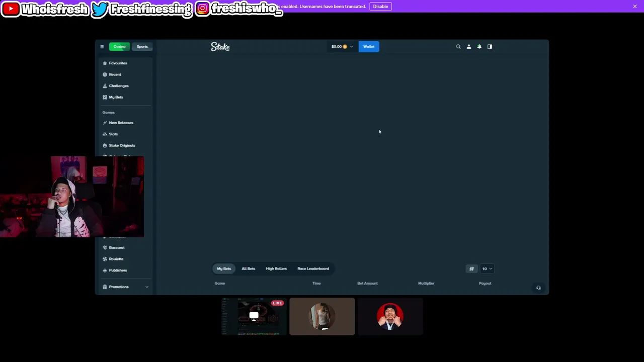Select the My Bets tab in table
Screen dimensions: 644x362
[224, 268]
